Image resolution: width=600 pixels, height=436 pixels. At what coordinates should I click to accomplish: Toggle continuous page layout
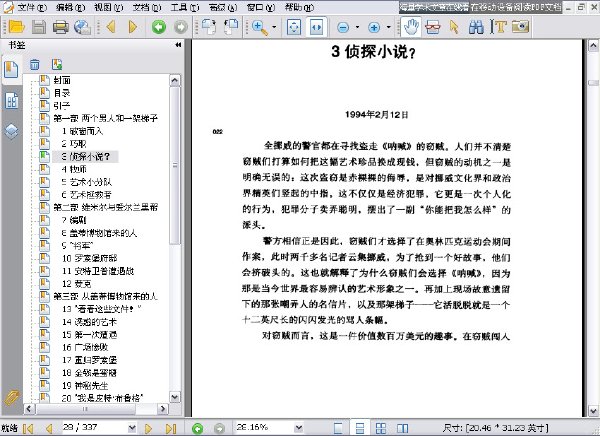tap(360, 428)
